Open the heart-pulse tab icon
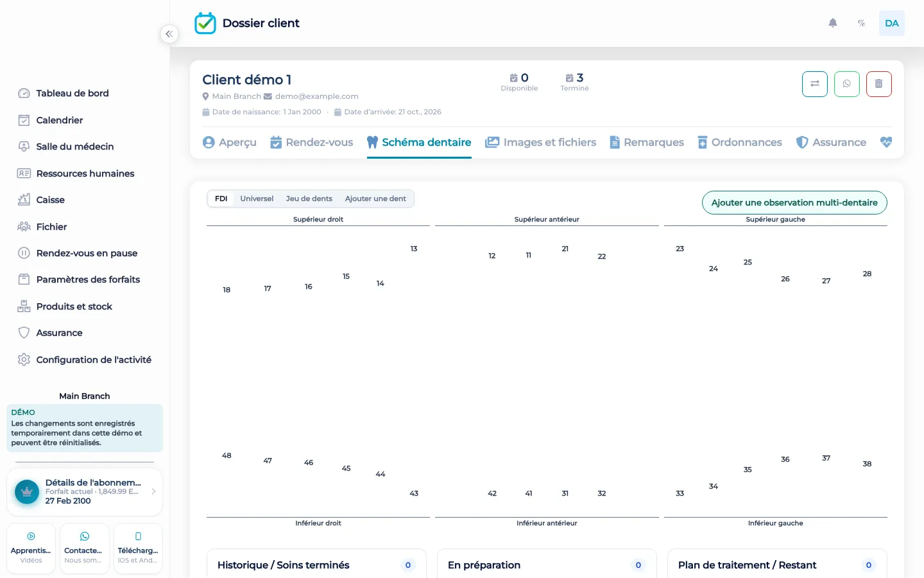The height and width of the screenshot is (578, 924). pos(886,143)
